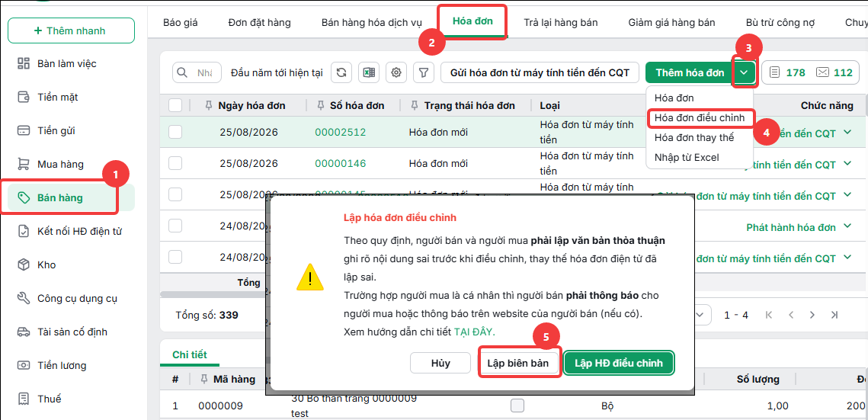Image resolution: width=868 pixels, height=420 pixels.
Task: Expand the Thêm hóa đơn dropdown arrow
Action: [745, 72]
